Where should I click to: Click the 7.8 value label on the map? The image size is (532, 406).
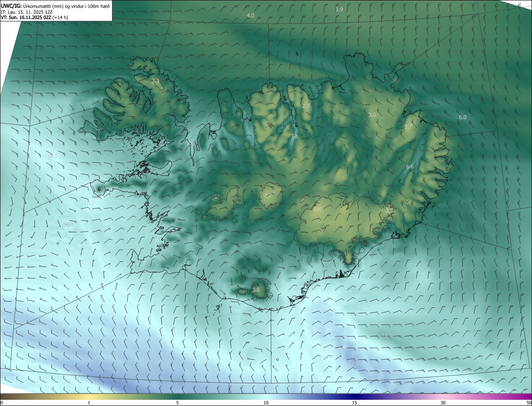pos(294,137)
